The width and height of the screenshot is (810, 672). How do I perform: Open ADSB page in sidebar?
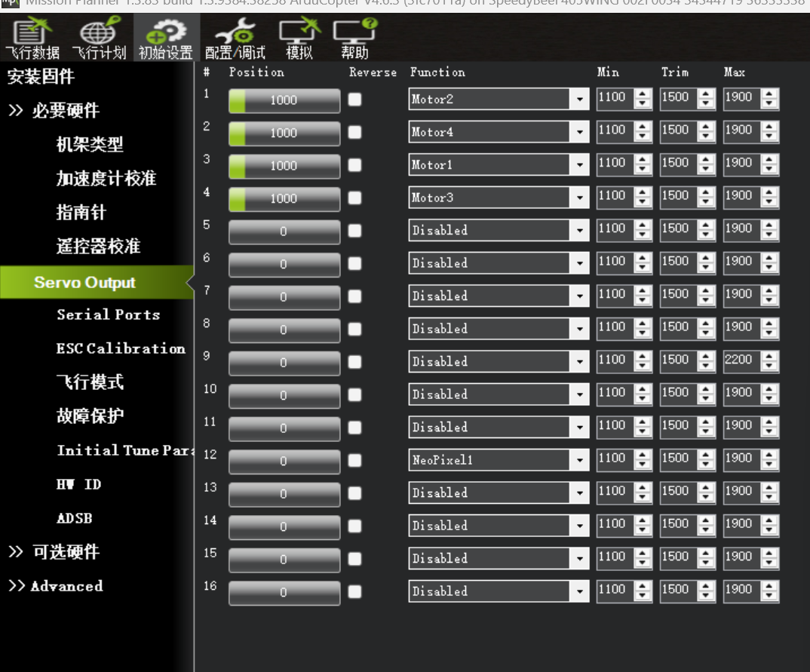(75, 518)
